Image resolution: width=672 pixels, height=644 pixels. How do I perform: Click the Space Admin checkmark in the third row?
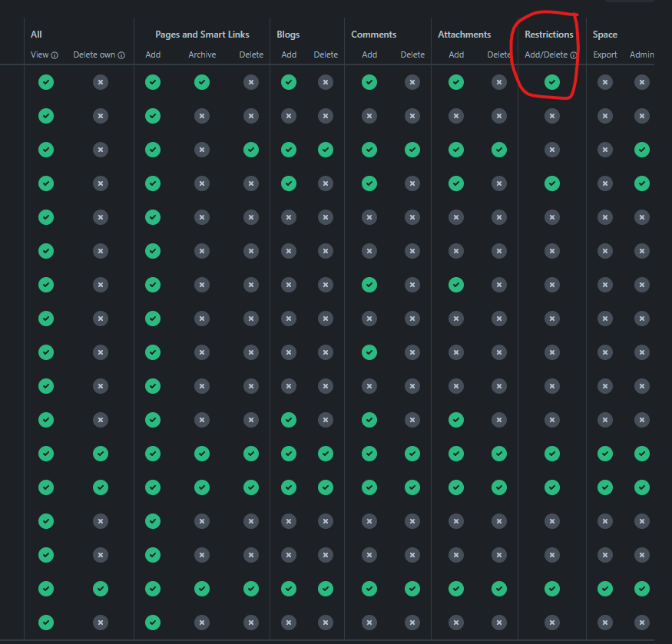coord(642,150)
